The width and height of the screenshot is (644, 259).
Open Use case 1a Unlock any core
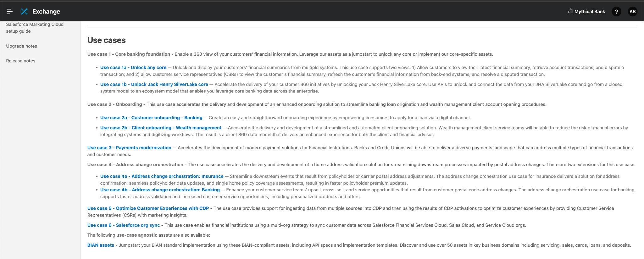(133, 67)
